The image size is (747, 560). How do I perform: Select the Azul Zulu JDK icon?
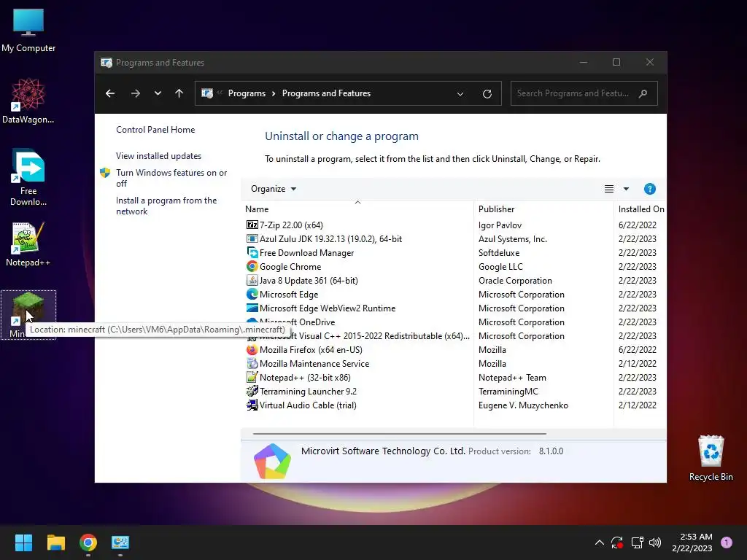click(x=252, y=238)
